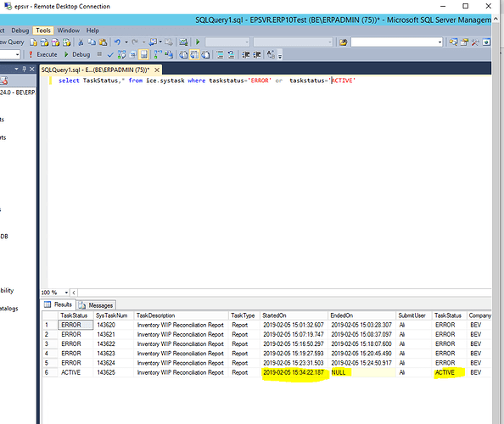
Task: Click the Activity Monitor icon
Action: pyautogui.click(x=183, y=42)
